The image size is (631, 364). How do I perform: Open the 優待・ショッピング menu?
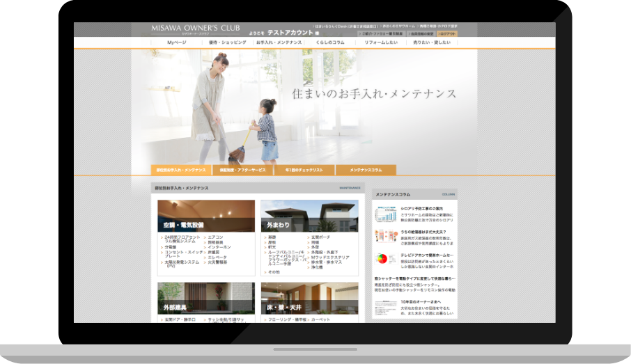pyautogui.click(x=227, y=42)
